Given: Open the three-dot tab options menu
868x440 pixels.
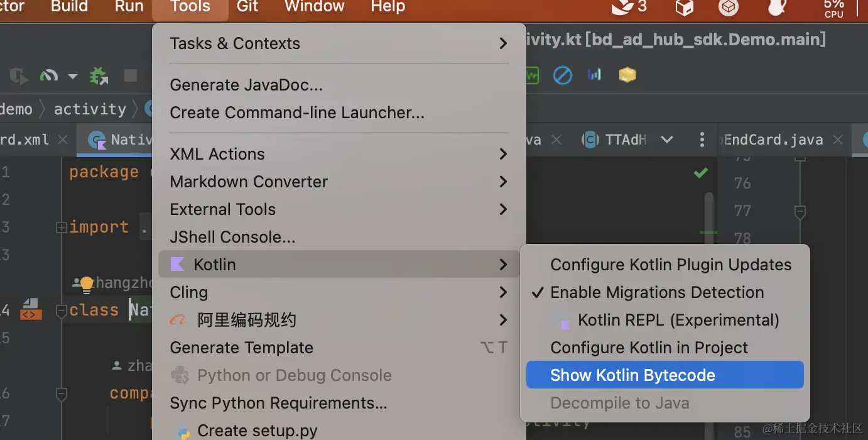Looking at the screenshot, I should tap(702, 140).
